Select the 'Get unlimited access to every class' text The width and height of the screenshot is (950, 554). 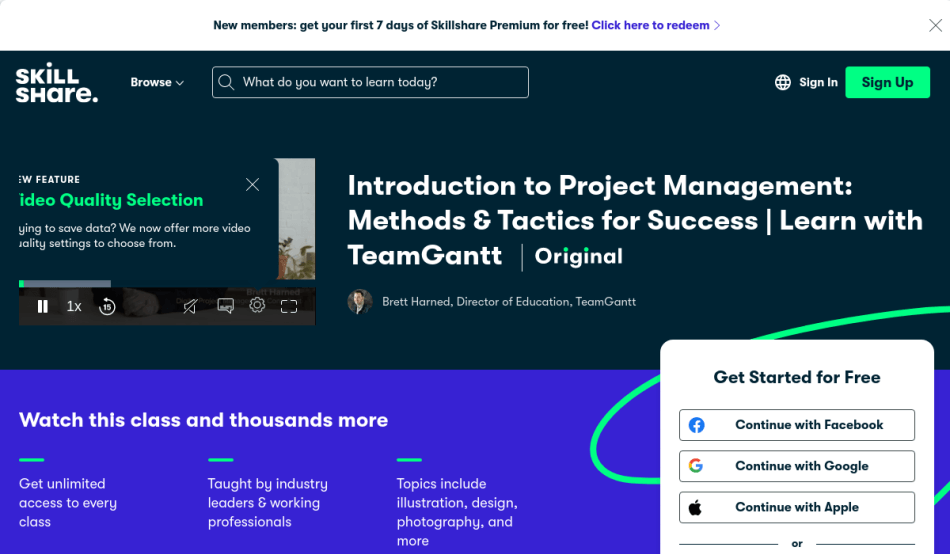(68, 502)
